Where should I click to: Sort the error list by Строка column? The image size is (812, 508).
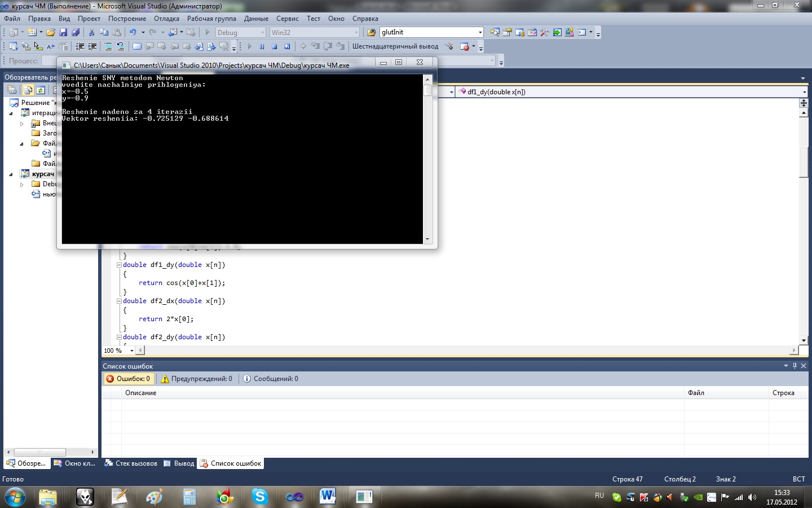pos(788,393)
